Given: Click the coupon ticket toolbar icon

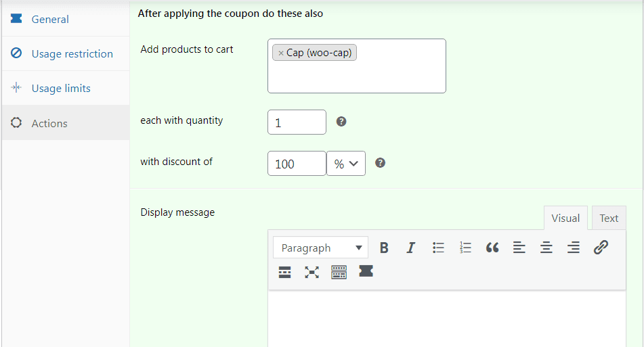Looking at the screenshot, I should point(366,271).
